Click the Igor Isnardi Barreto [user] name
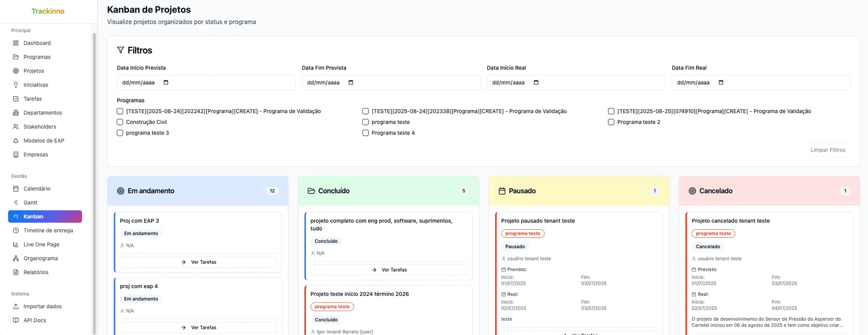 [344, 332]
